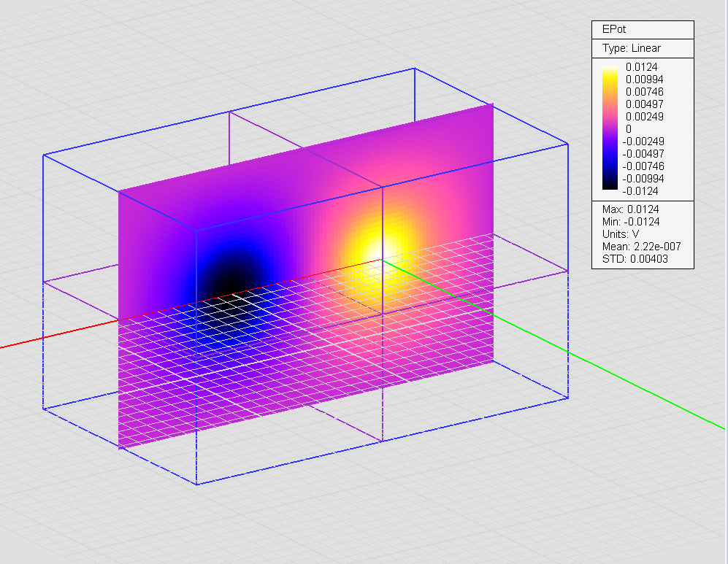Pick the -0.00497 scale label
The image size is (728, 564).
643,154
